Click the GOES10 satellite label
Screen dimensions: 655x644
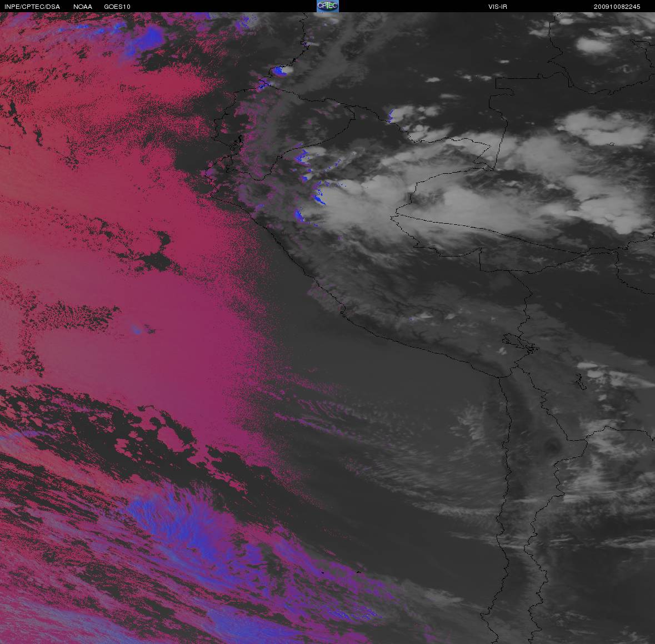[x=117, y=7]
